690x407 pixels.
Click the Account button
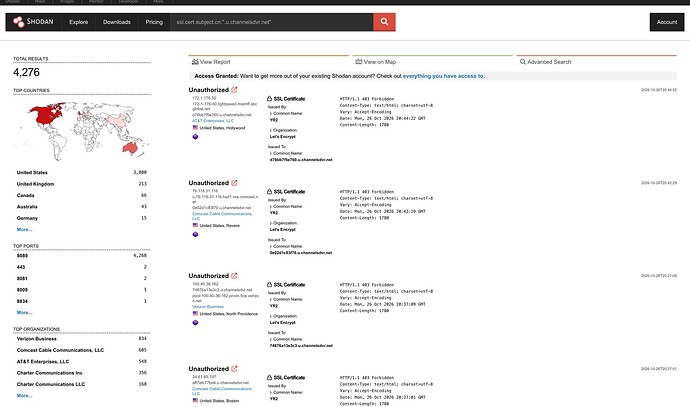coord(667,22)
